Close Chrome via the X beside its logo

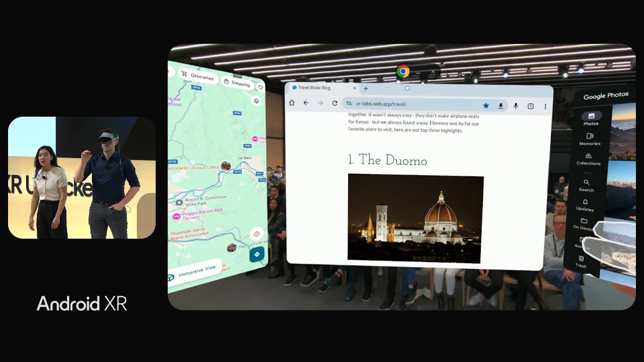(x=433, y=71)
